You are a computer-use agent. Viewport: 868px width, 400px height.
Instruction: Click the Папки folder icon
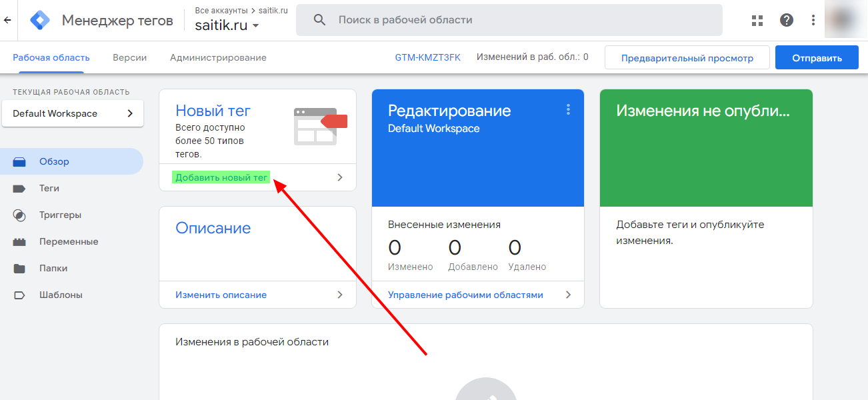[x=19, y=269]
